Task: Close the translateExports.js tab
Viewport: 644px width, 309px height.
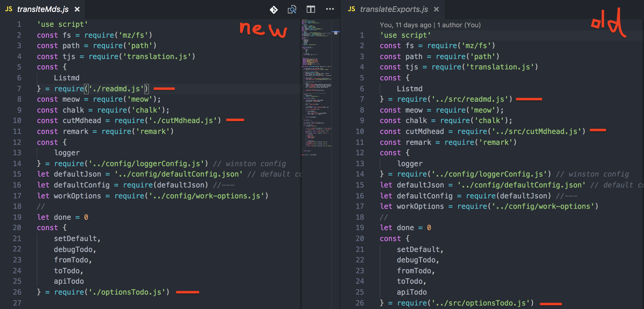Action: pos(436,9)
